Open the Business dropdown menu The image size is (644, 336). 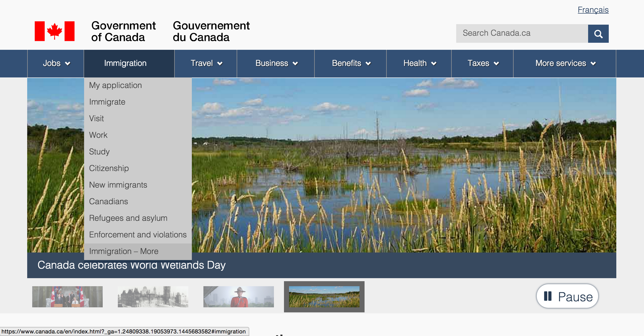click(276, 63)
